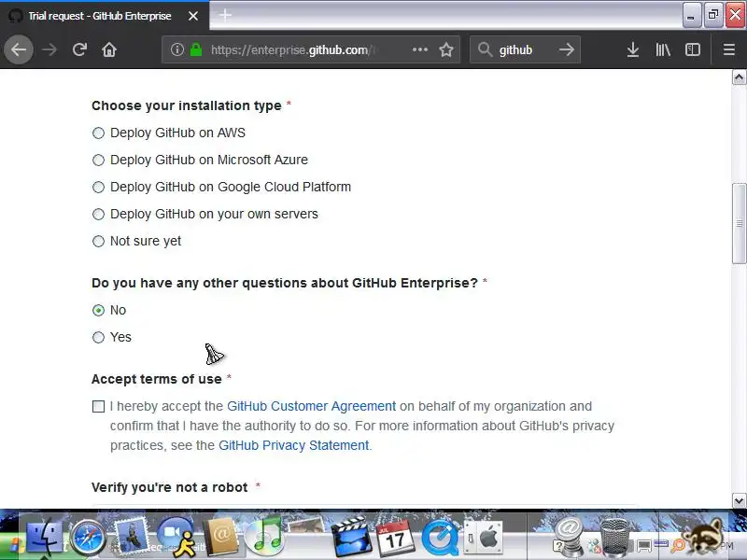
Task: Open Mail stamp icon in dock
Action: coord(131,534)
